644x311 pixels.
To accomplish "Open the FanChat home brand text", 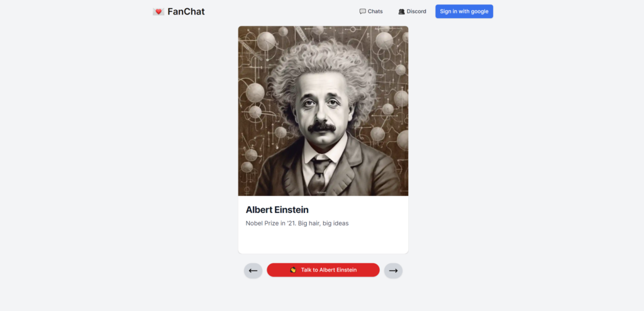I will (x=186, y=11).
